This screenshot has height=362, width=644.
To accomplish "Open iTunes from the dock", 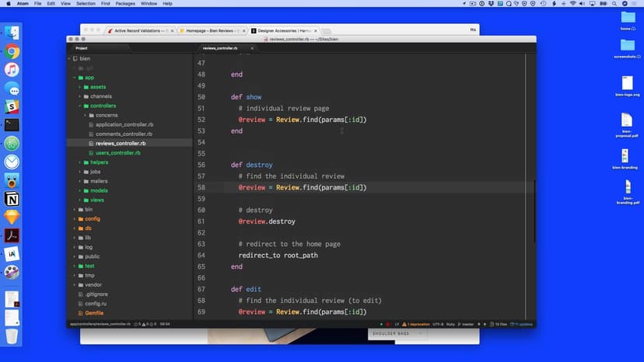I will point(12,70).
